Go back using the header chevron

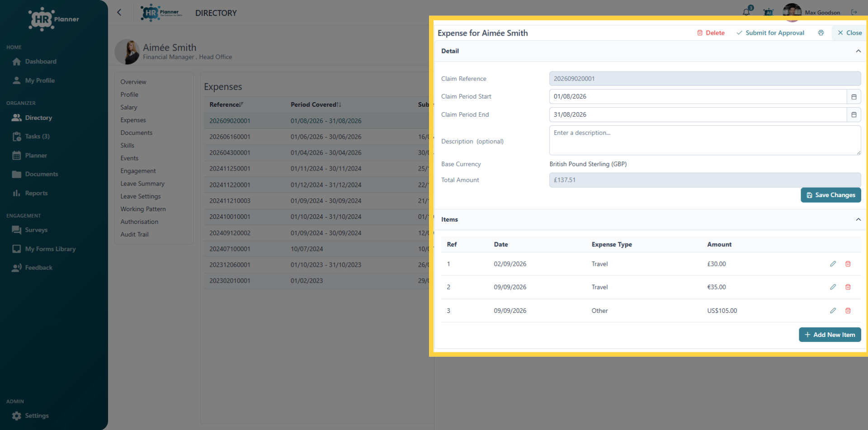(x=119, y=12)
